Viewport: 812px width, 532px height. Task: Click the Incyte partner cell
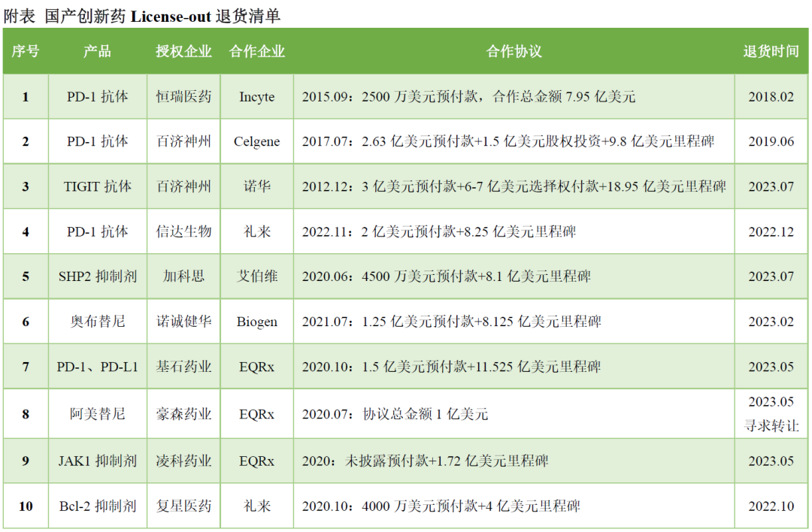click(x=257, y=97)
